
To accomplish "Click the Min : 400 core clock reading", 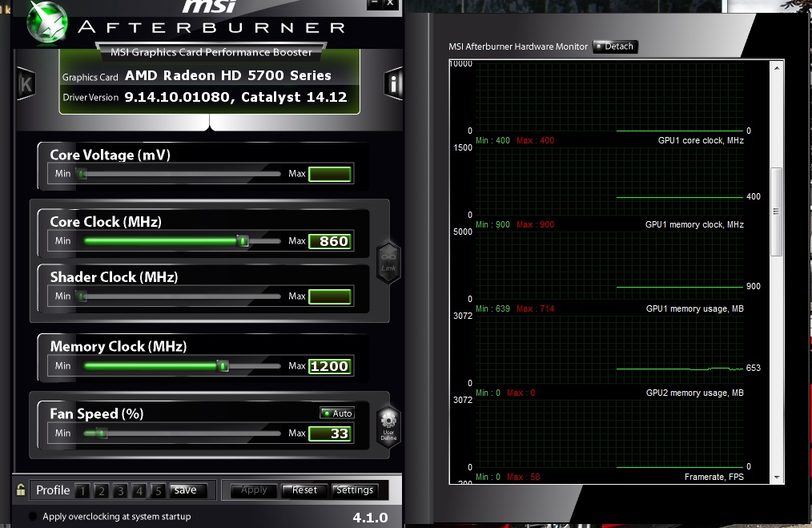I will pyautogui.click(x=492, y=140).
